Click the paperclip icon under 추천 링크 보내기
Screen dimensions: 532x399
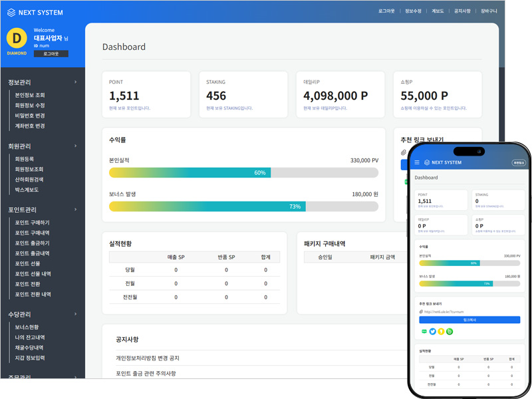[403, 153]
